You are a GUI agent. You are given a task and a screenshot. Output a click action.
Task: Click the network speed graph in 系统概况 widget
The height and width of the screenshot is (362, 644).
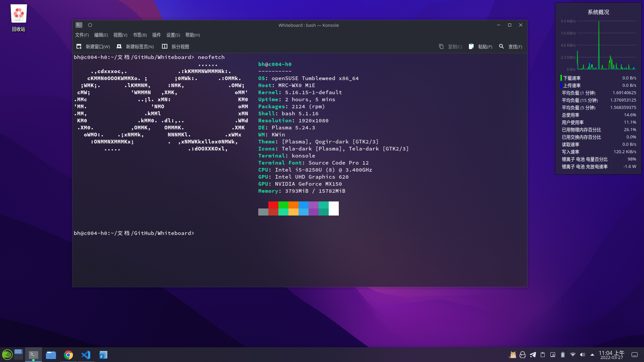598,45
